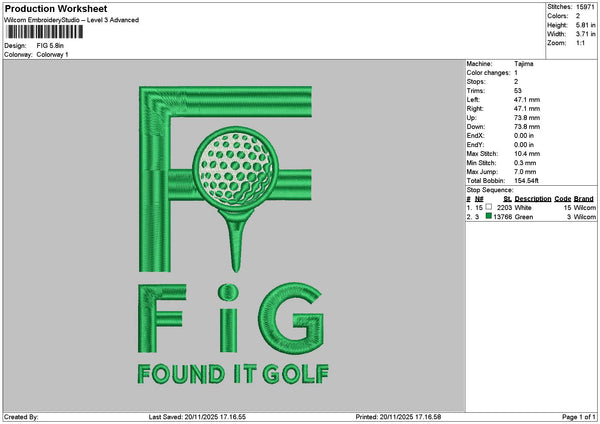Click the Trims value 53
Screen dimensions: 600x424
point(518,91)
